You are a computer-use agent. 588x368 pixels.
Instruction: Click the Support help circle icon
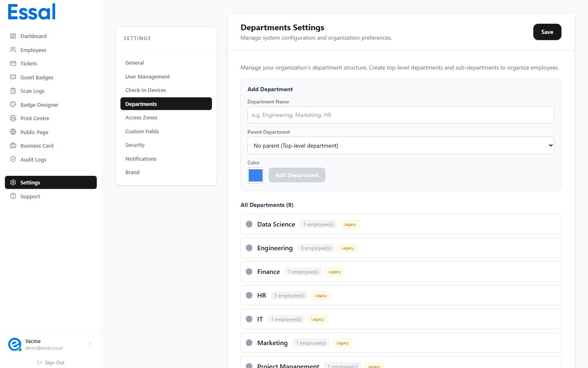pos(13,196)
